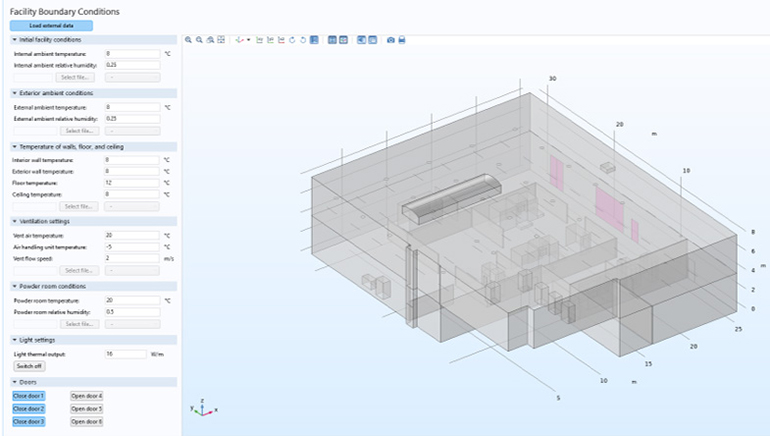Toggle Close door 1 button
Viewport: 770px width, 436px height.
point(29,396)
